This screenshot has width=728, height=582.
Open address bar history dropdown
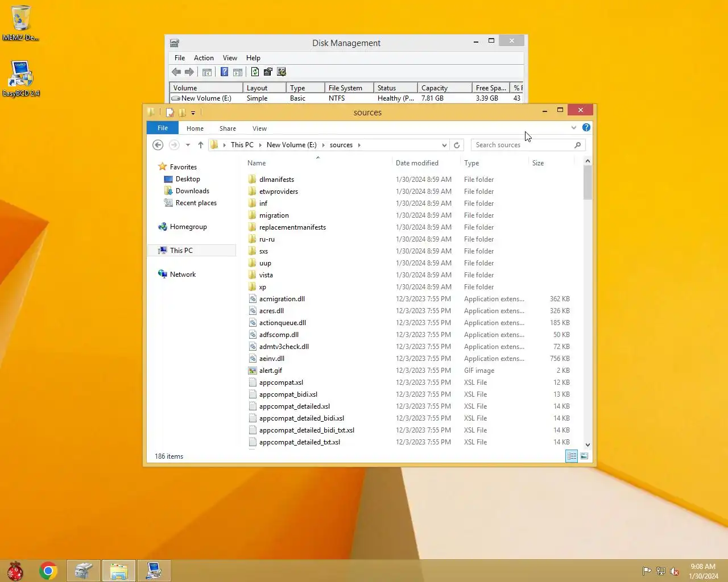(x=444, y=145)
